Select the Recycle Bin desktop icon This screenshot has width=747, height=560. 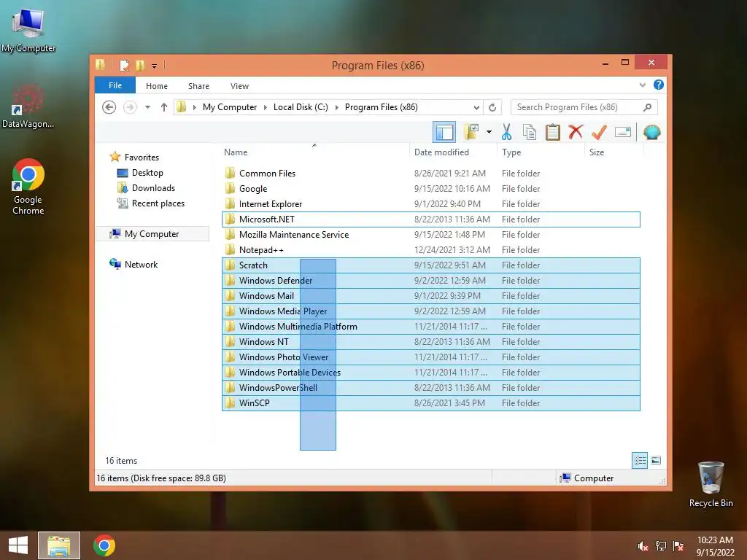[x=711, y=484]
